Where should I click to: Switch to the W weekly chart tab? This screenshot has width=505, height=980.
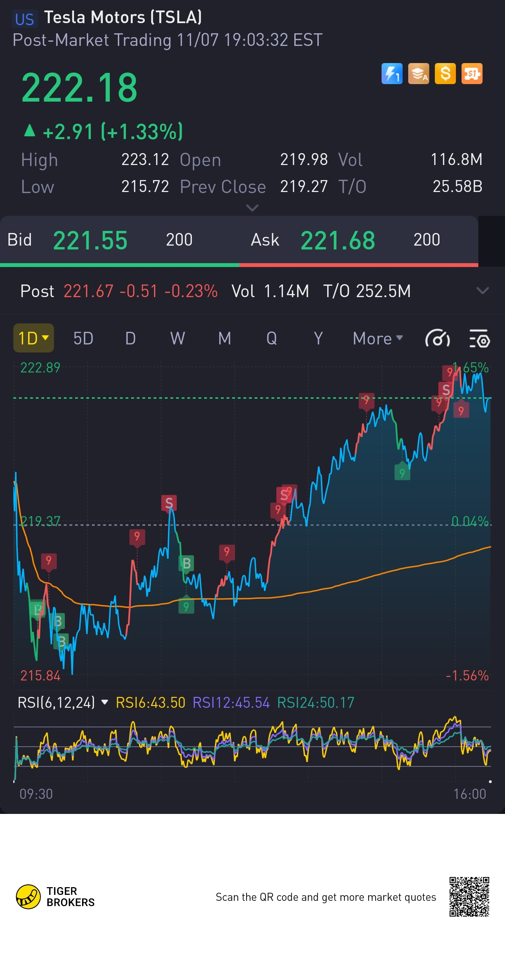[x=177, y=338]
